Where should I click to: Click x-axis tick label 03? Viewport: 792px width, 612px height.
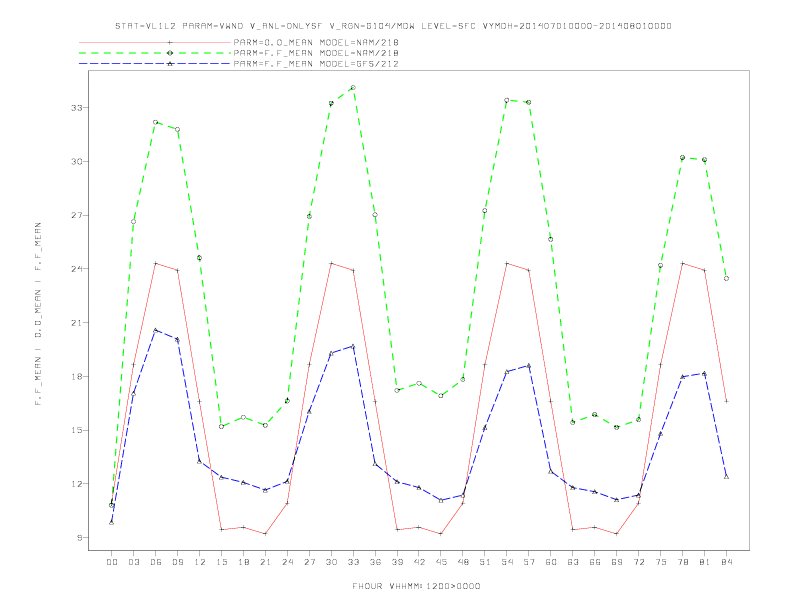click(x=133, y=562)
